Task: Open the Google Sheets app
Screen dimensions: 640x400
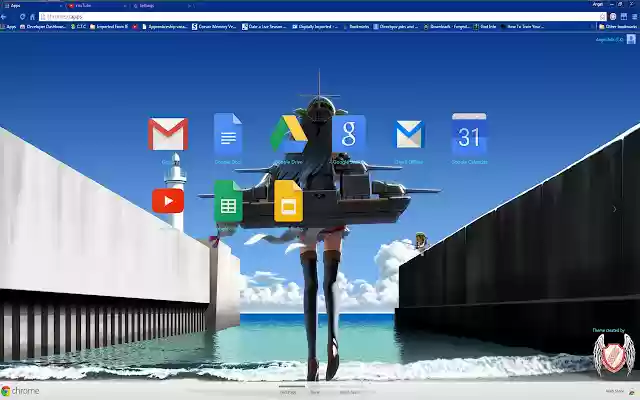Action: (228, 201)
